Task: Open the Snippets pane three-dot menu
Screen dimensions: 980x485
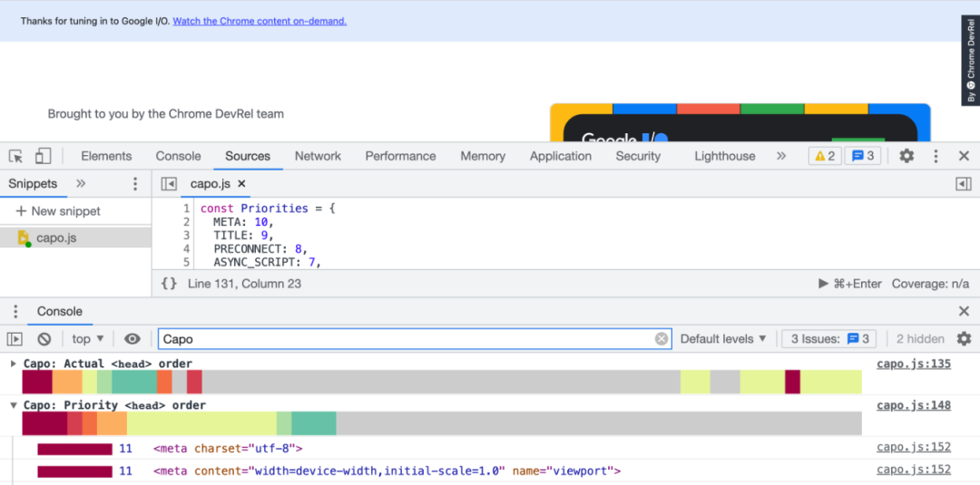Action: click(x=135, y=183)
